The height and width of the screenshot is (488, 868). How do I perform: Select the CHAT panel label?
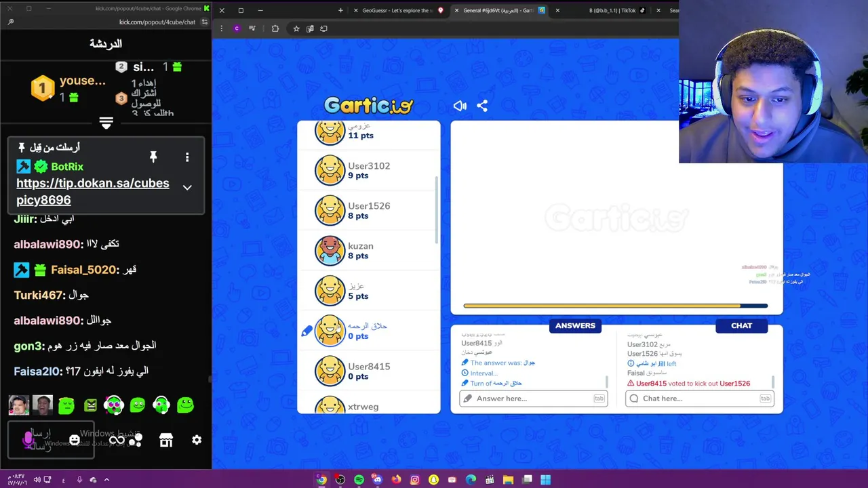coord(741,326)
